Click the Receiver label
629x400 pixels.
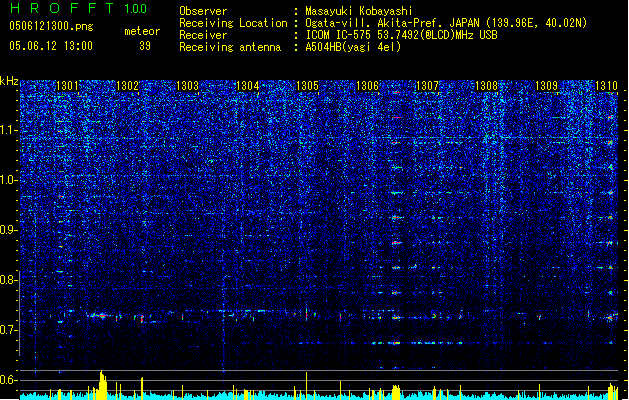203,35
